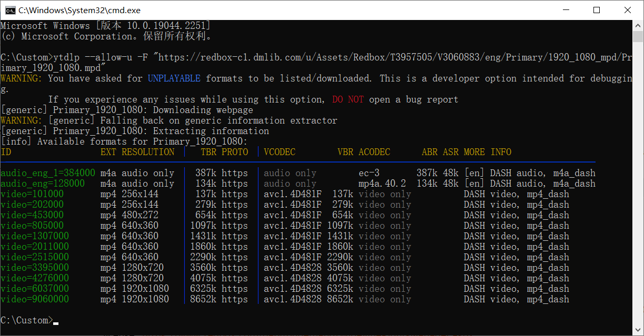Click the blue UNPLAYABLE warning word
Image resolution: width=644 pixels, height=336 pixels.
(174, 78)
